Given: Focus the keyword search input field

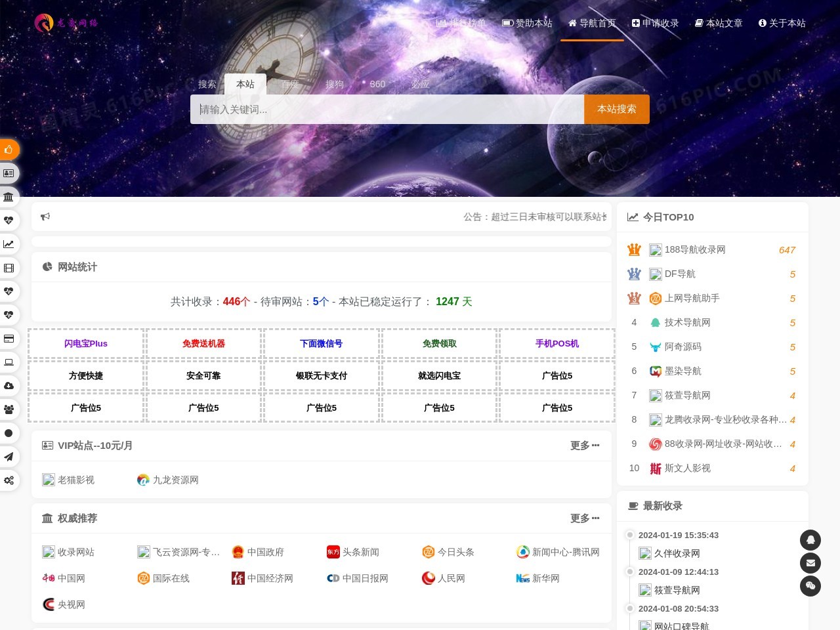Looking at the screenshot, I should 387,110.
